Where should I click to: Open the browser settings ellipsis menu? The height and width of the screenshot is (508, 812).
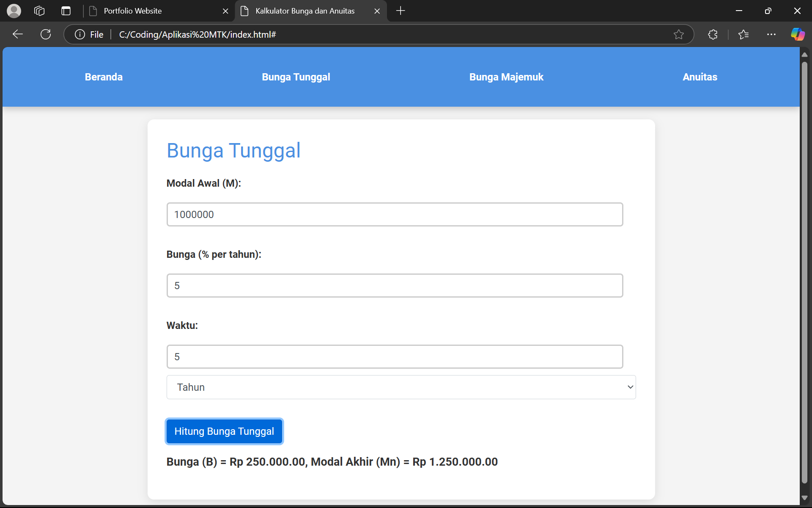(771, 34)
